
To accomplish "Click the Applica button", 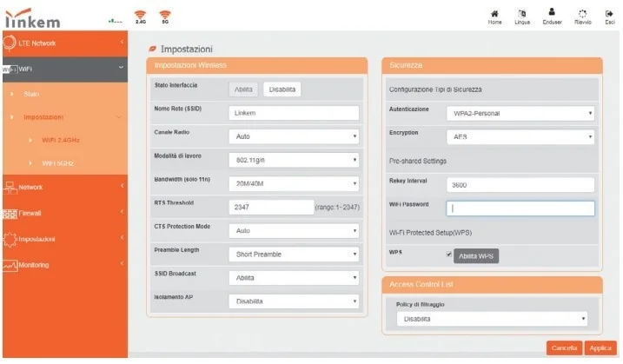I will point(600,348).
